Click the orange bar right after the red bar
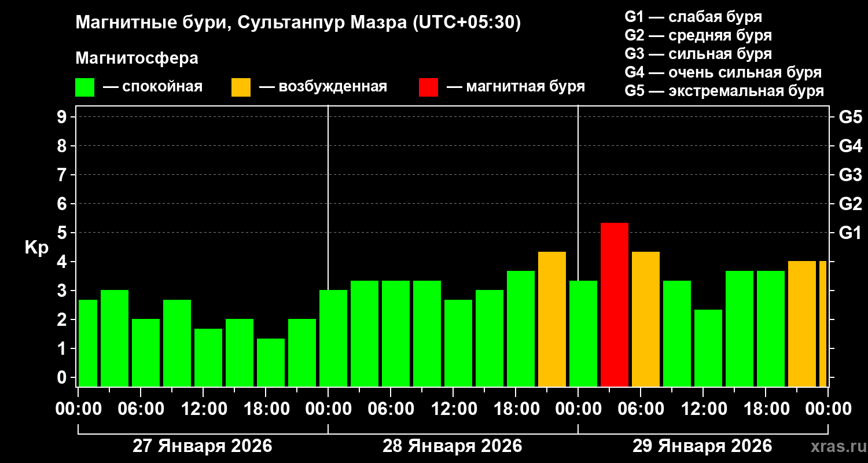The image size is (868, 463). (x=646, y=319)
